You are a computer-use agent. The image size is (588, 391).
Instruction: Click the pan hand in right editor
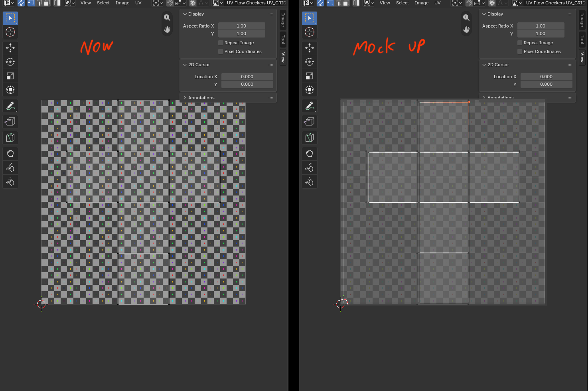(x=466, y=30)
